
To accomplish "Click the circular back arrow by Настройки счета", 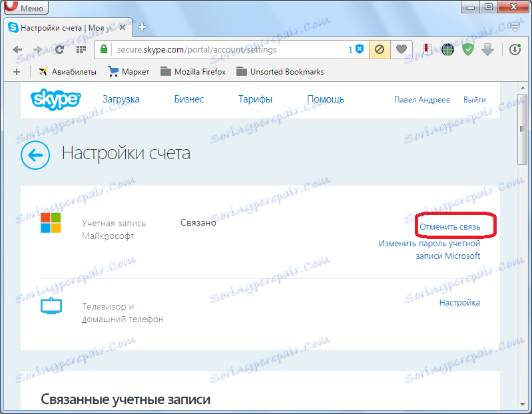I will [35, 155].
